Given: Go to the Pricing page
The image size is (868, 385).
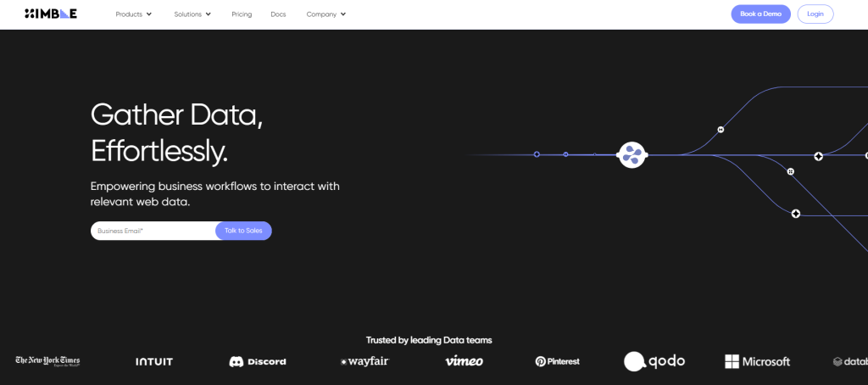Looking at the screenshot, I should (x=242, y=14).
